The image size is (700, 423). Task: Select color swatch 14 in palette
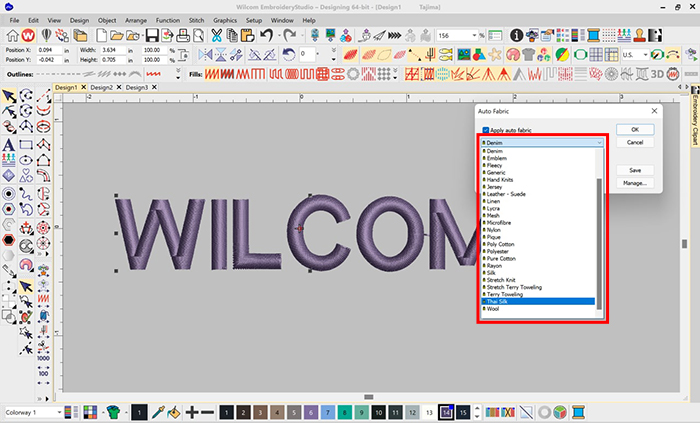pyautogui.click(x=446, y=413)
